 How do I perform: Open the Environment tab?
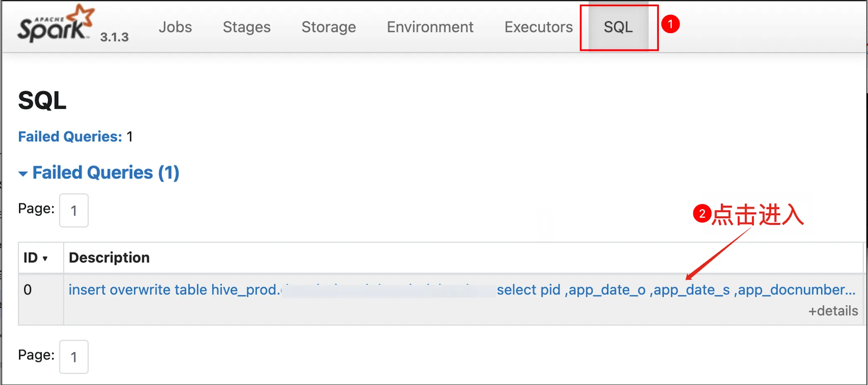tap(430, 27)
